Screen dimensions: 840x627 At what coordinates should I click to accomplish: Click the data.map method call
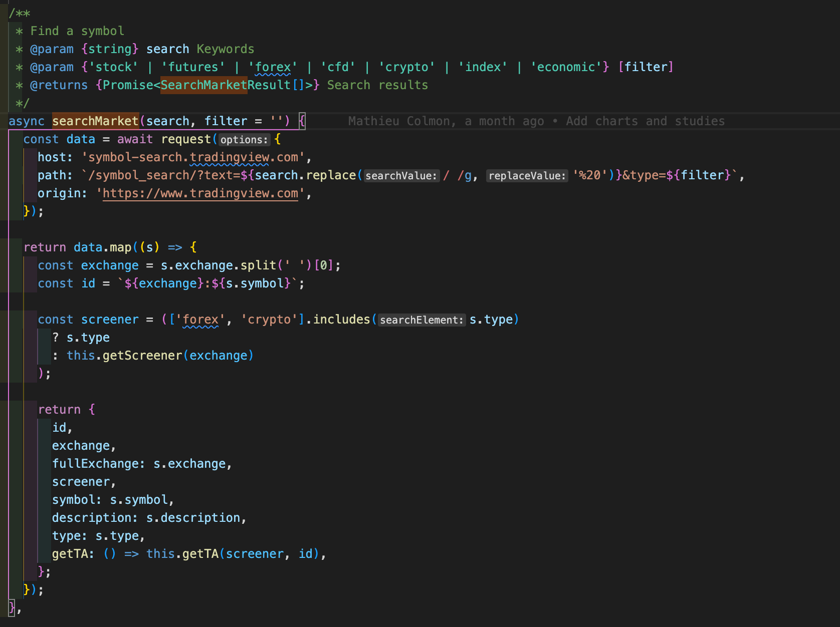pyautogui.click(x=103, y=247)
